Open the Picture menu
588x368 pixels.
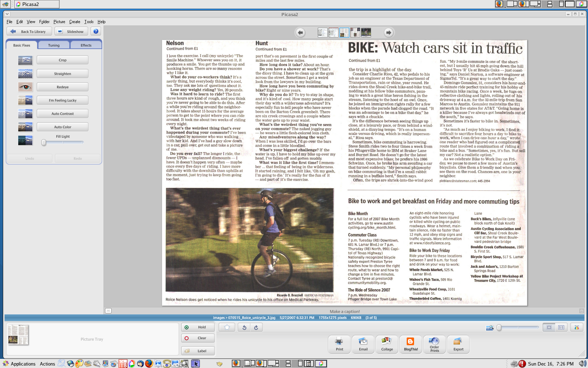tap(59, 22)
